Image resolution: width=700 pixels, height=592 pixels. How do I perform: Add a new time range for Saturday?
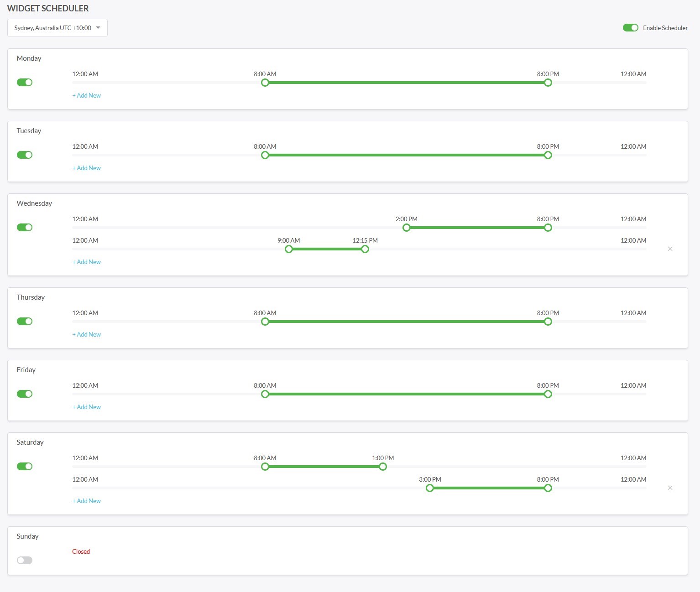87,501
